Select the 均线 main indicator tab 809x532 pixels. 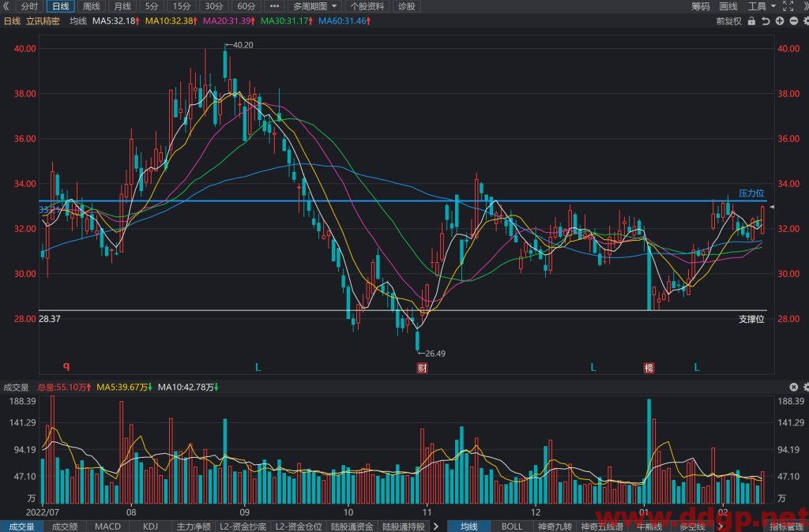point(469,526)
